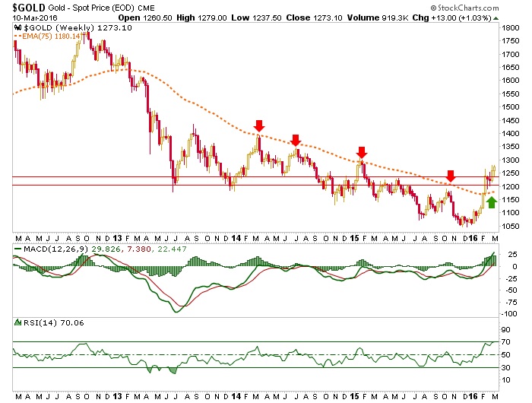Click the Volume 919.3K value

pyautogui.click(x=378, y=17)
